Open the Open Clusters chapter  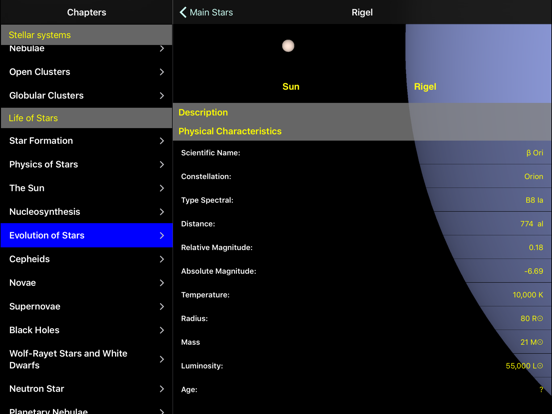point(86,72)
